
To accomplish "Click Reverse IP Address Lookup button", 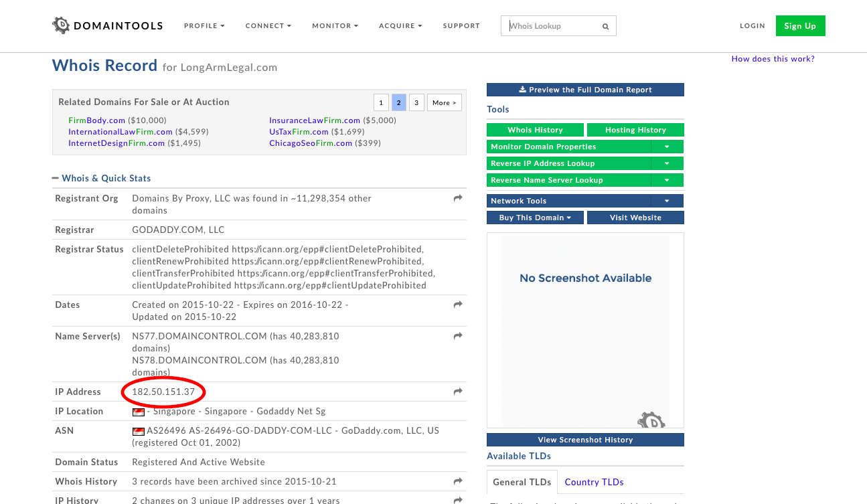I will (568, 163).
